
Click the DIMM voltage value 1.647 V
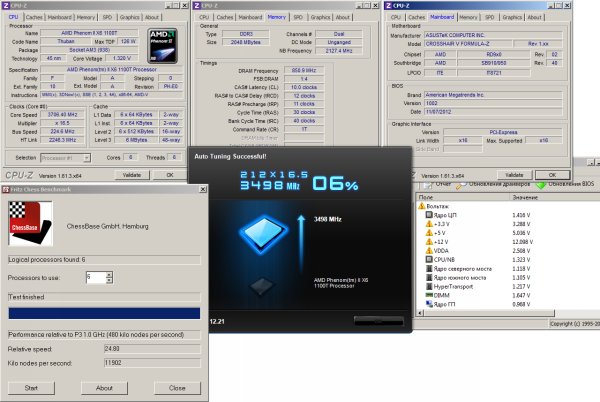point(521,295)
